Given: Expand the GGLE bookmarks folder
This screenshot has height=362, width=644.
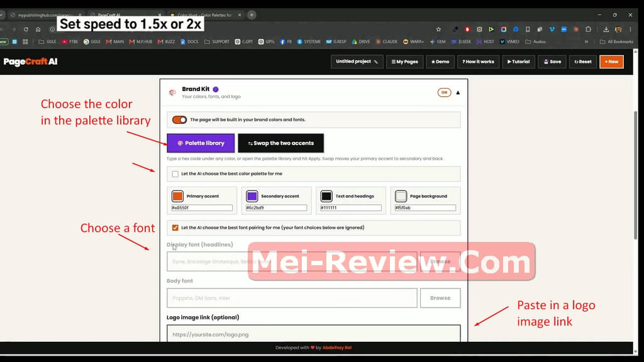Looking at the screenshot, I should point(47,41).
